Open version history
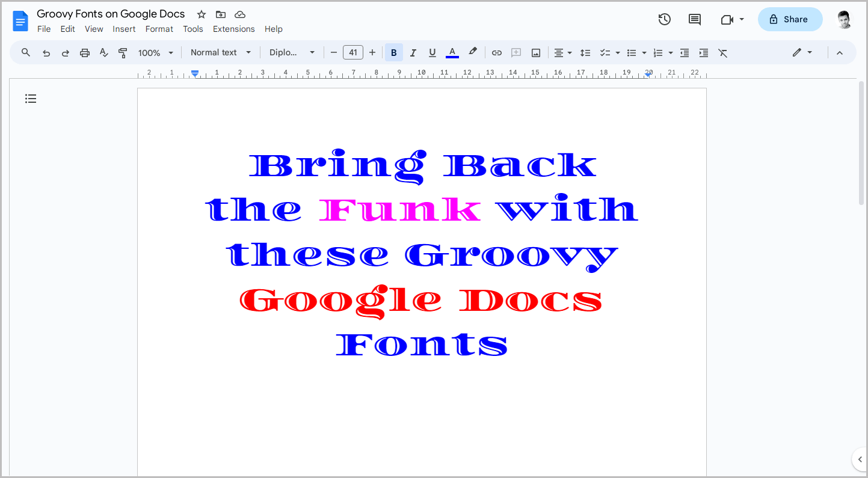868x478 pixels. (x=664, y=19)
